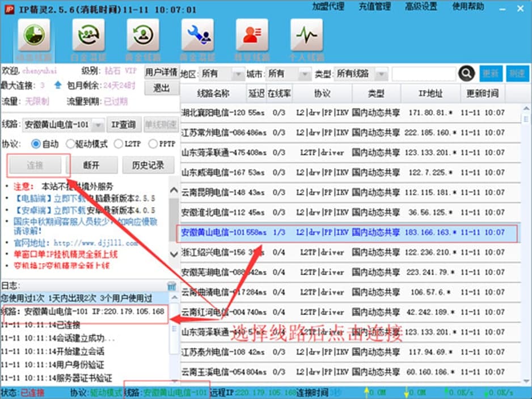Viewport: 532px width, 399px height.
Task: Open the 钻石线路 diamond line tool
Action: pos(33,37)
